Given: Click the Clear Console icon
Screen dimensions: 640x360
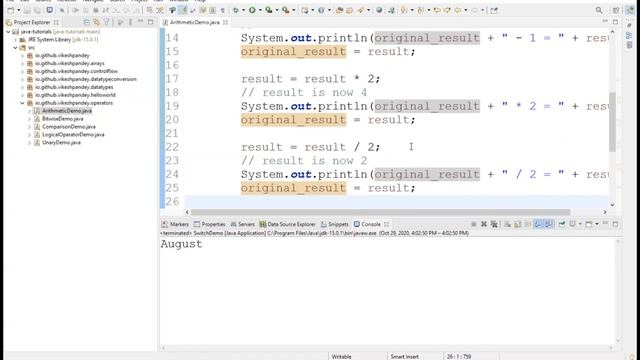Looking at the screenshot, I should [507, 224].
